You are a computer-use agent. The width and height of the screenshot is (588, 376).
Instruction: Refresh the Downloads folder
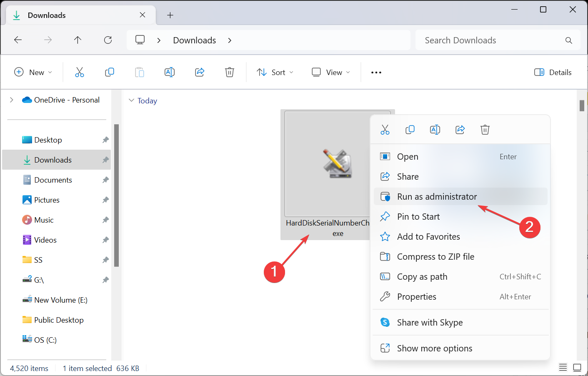(x=108, y=40)
